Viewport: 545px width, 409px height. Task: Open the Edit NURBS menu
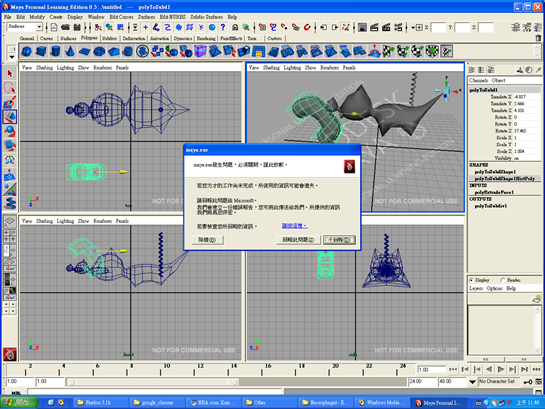pos(172,17)
